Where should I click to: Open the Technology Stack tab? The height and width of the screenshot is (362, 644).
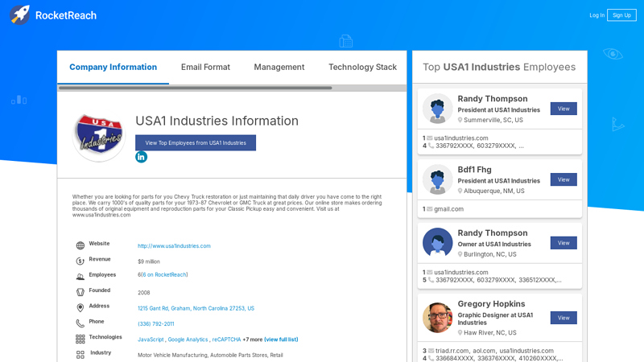pos(362,67)
